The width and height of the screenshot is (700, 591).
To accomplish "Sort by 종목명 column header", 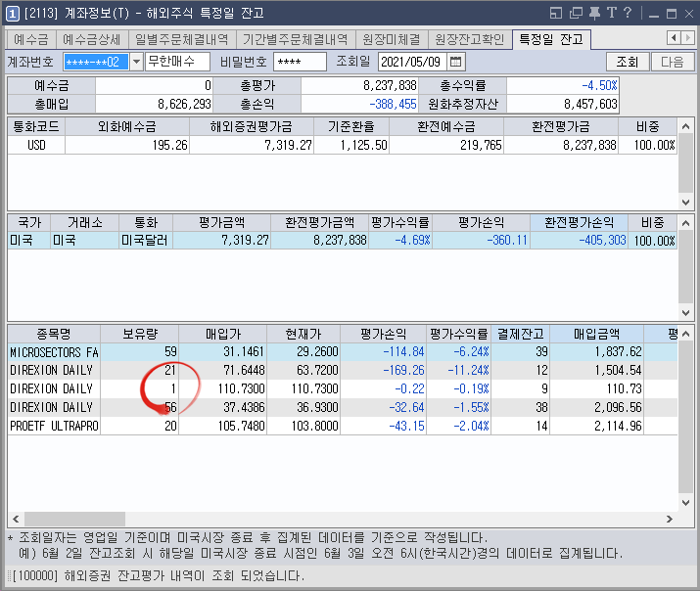I will click(54, 334).
